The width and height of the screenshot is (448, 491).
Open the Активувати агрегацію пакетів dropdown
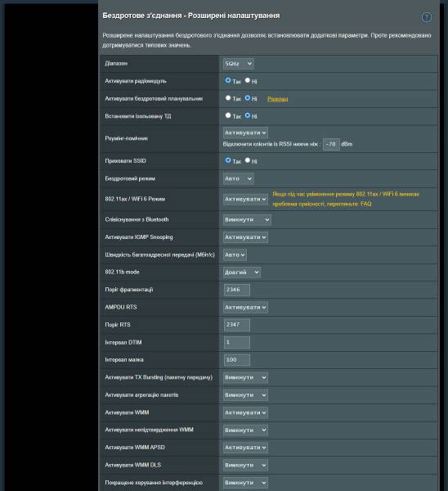click(245, 395)
